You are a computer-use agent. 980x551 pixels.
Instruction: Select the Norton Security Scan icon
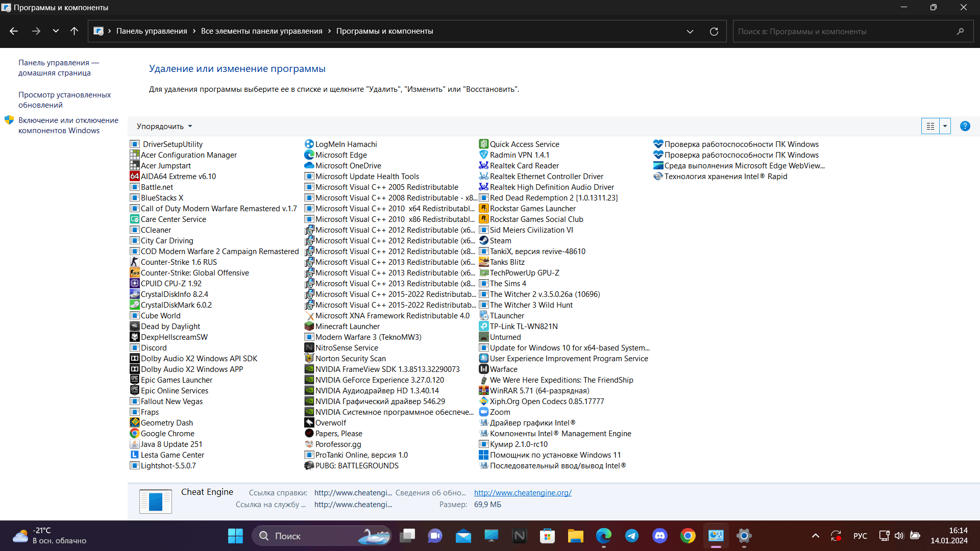tap(309, 359)
